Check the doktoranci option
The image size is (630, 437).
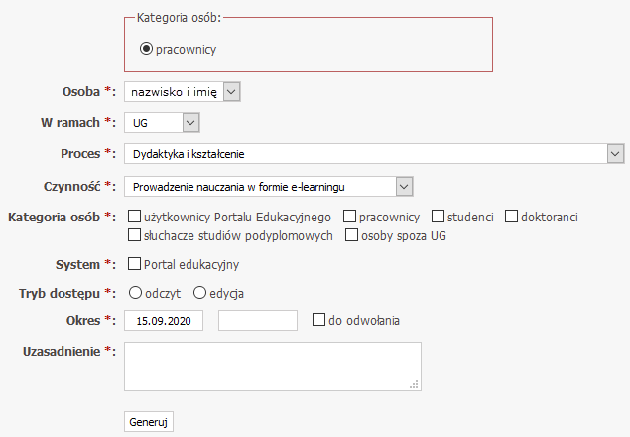(x=511, y=216)
